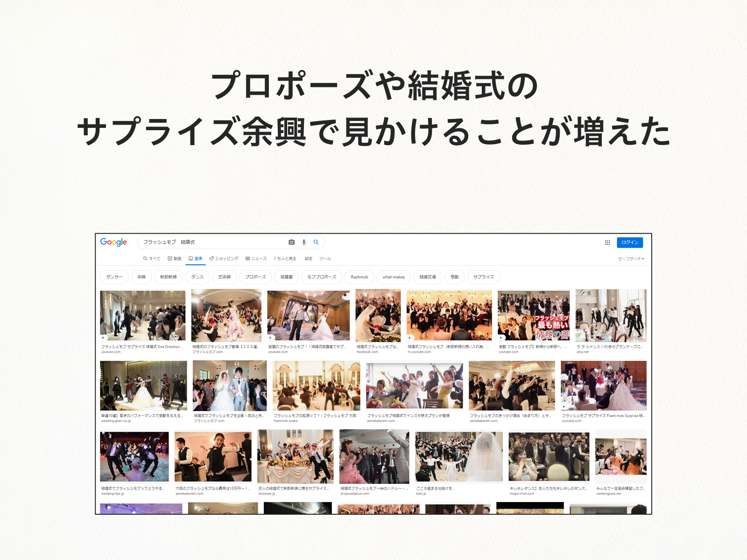Switch to the ショッピング tab
Viewport: 747px width, 560px height.
pyautogui.click(x=224, y=259)
